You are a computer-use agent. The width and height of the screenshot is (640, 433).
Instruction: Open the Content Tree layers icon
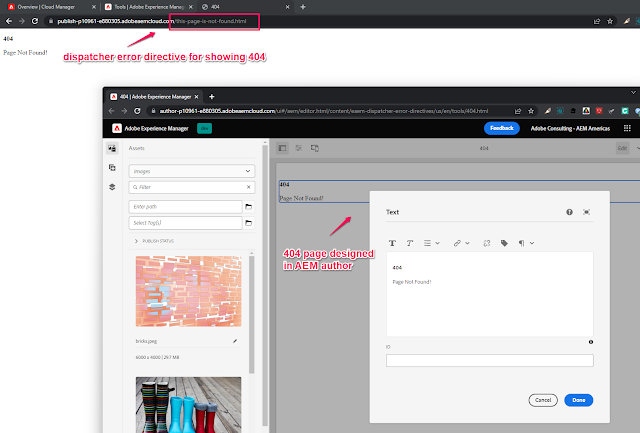(112, 187)
